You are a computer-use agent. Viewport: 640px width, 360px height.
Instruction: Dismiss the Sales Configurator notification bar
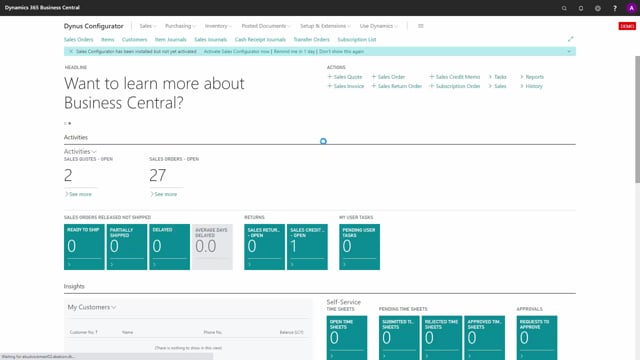71,51
